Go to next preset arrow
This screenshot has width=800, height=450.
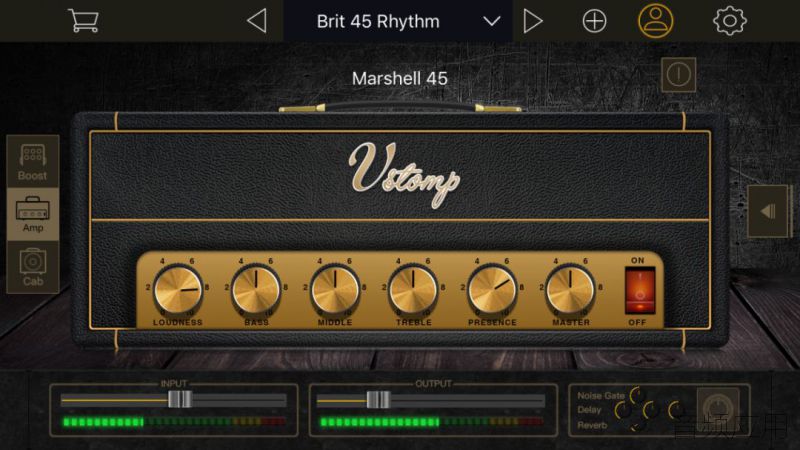click(x=533, y=21)
